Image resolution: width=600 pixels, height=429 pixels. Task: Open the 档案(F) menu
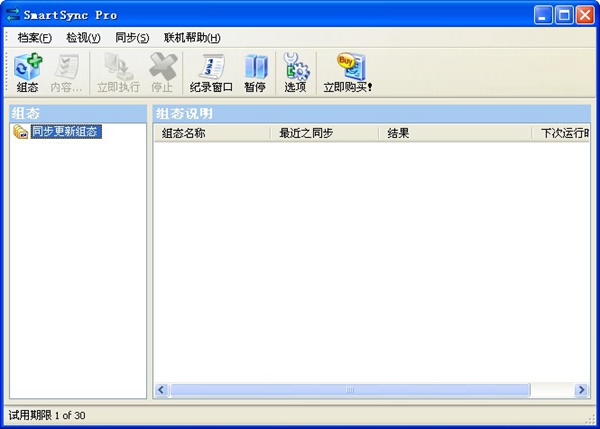(34, 38)
